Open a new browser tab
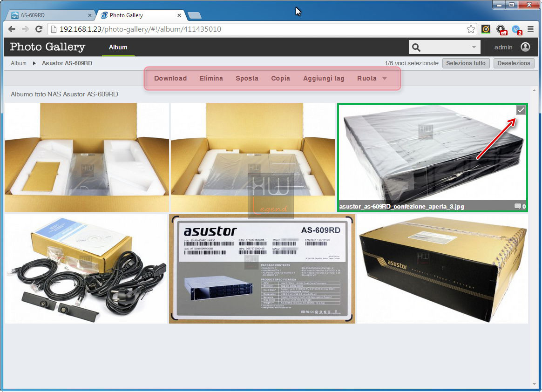The width and height of the screenshot is (542, 392). click(x=195, y=15)
